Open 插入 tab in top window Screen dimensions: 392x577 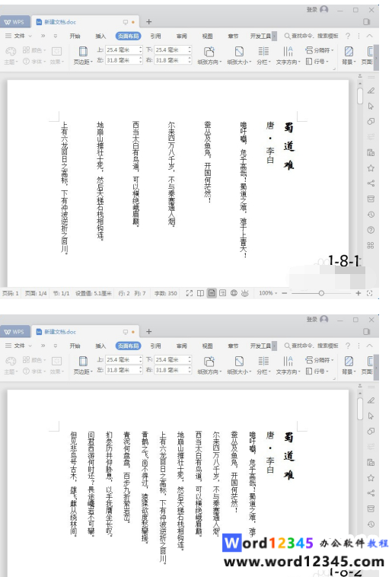coord(100,36)
